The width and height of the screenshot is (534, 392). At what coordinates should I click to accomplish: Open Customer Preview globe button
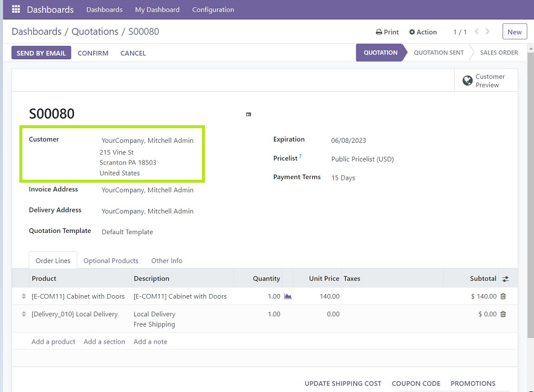486,80
